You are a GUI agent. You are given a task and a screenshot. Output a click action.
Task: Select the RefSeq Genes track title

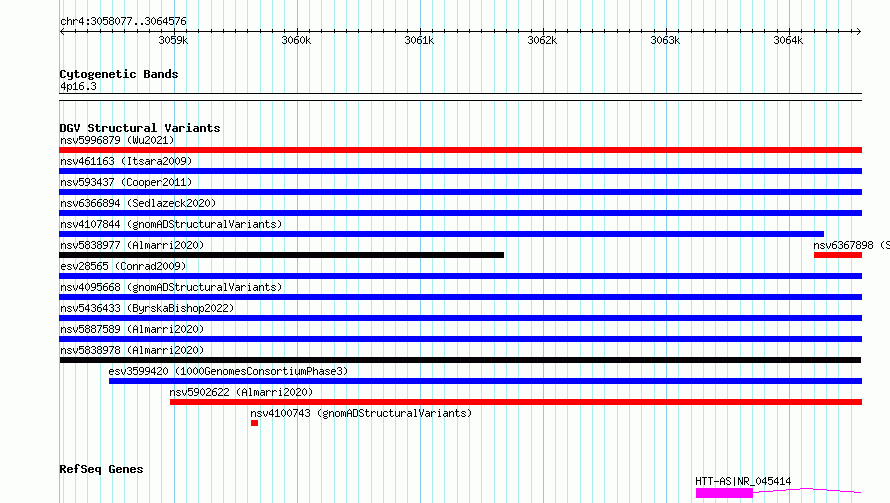click(x=101, y=470)
